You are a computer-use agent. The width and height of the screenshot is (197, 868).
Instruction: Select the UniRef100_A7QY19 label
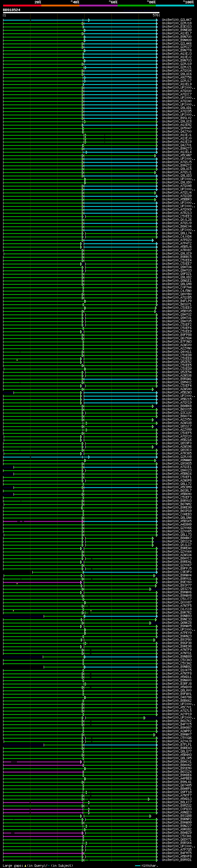(177, 403)
